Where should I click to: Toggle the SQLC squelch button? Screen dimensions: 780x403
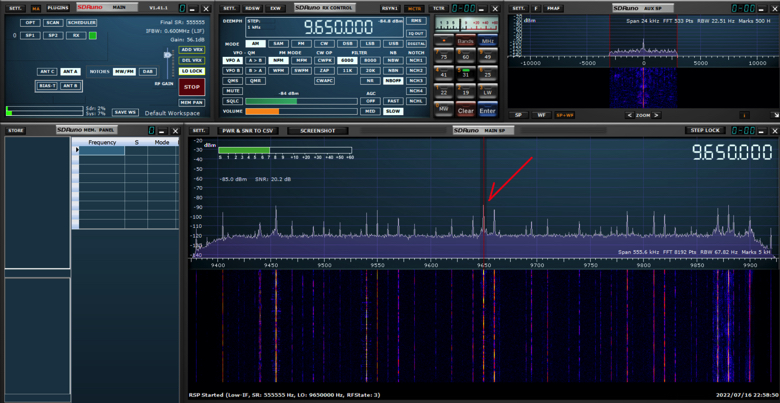(x=233, y=101)
